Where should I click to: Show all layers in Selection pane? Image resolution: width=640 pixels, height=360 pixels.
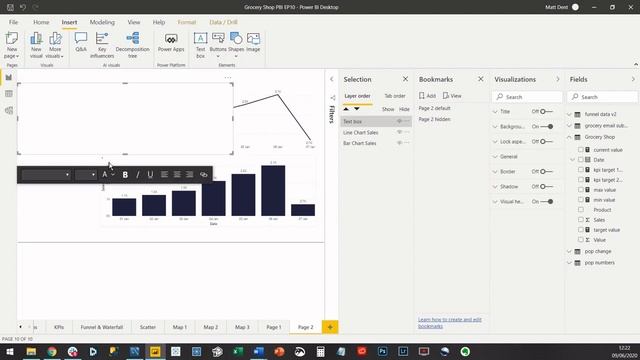(388, 109)
